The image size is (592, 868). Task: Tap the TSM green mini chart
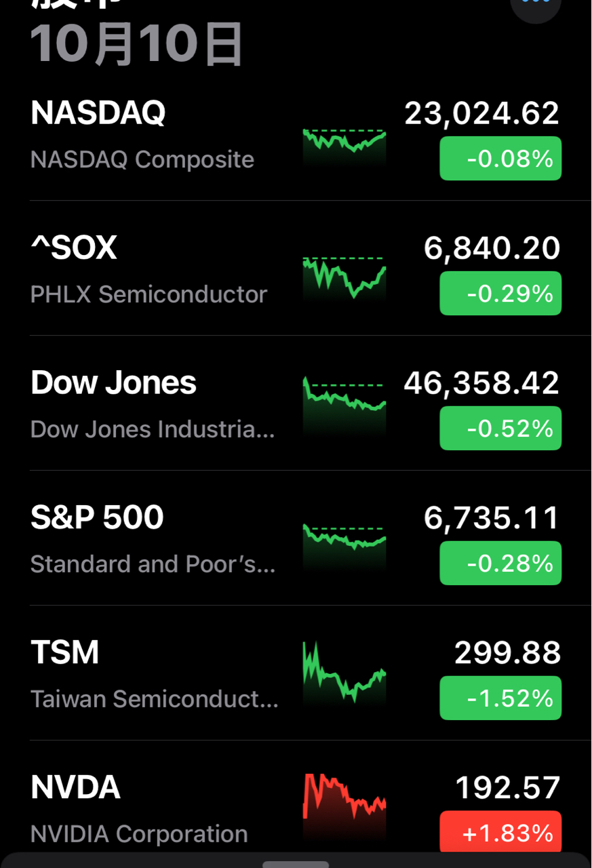pyautogui.click(x=344, y=674)
